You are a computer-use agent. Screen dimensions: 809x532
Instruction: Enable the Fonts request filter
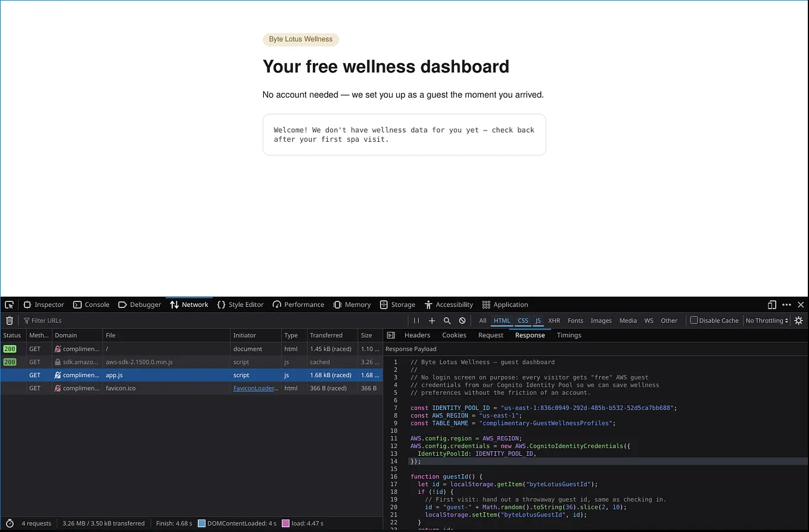tap(575, 321)
